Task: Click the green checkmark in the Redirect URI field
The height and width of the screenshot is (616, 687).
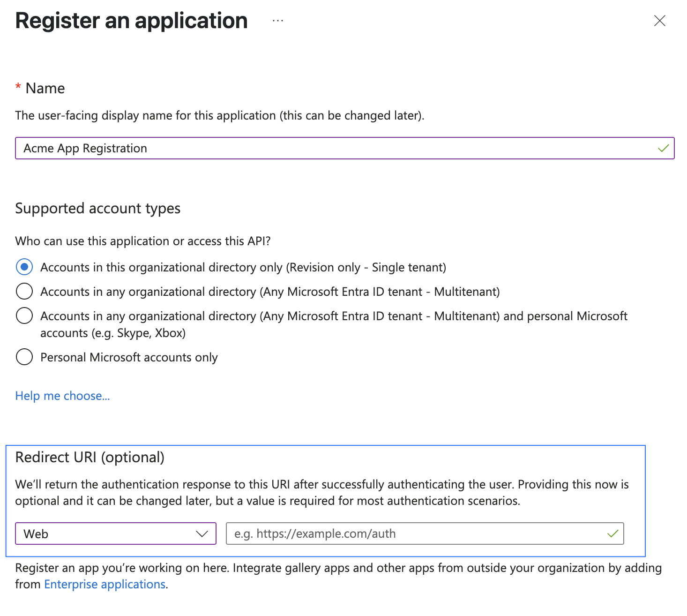Action: [612, 533]
